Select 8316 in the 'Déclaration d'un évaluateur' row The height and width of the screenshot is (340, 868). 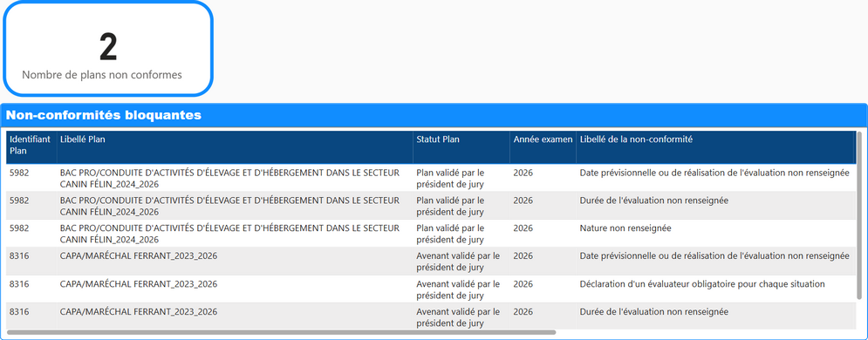pyautogui.click(x=19, y=284)
